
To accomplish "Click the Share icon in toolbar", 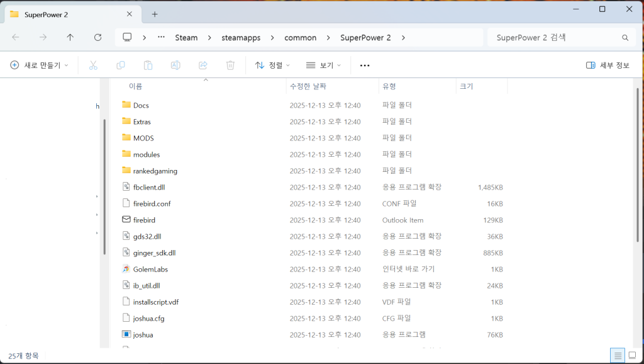I will click(203, 65).
